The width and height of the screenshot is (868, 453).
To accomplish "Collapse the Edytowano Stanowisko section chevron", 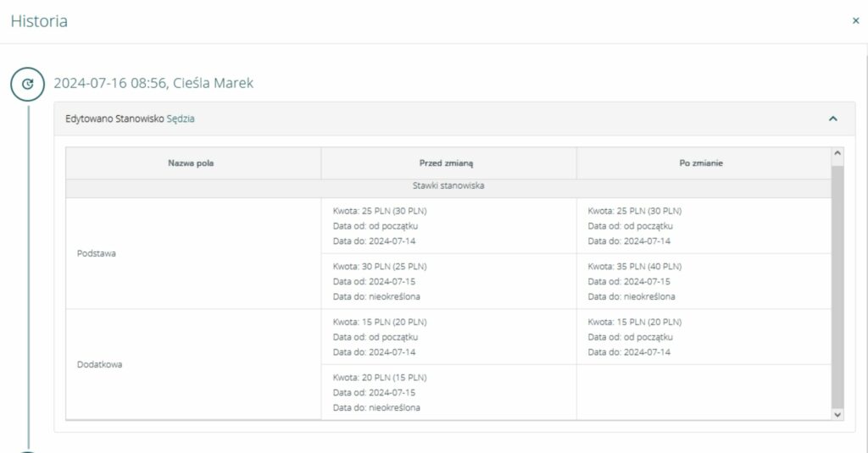I will tap(832, 119).
